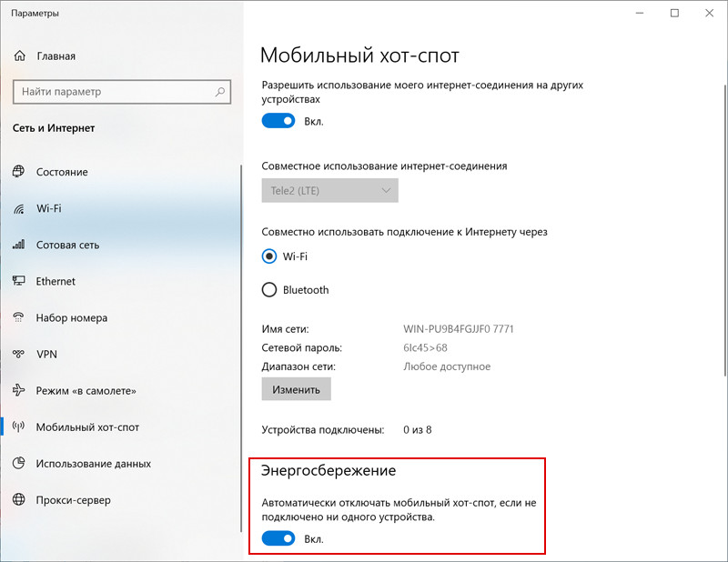Click the right-side vertical page scrollbar
Screen dimensions: 728x562
(725, 230)
